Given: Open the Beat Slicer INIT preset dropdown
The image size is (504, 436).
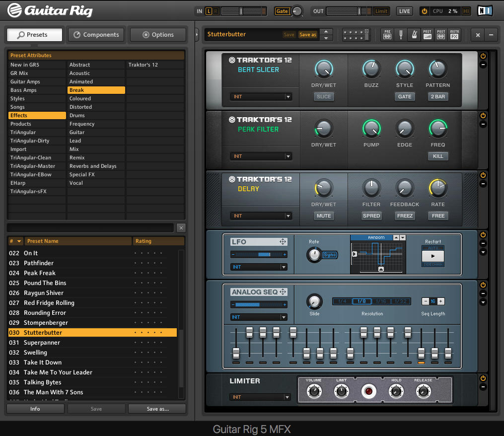Looking at the screenshot, I should [x=261, y=97].
